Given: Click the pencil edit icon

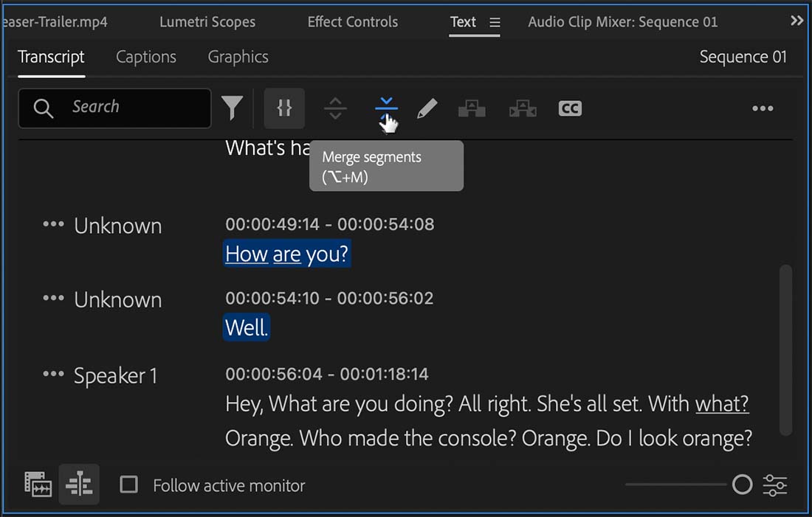Looking at the screenshot, I should (427, 108).
